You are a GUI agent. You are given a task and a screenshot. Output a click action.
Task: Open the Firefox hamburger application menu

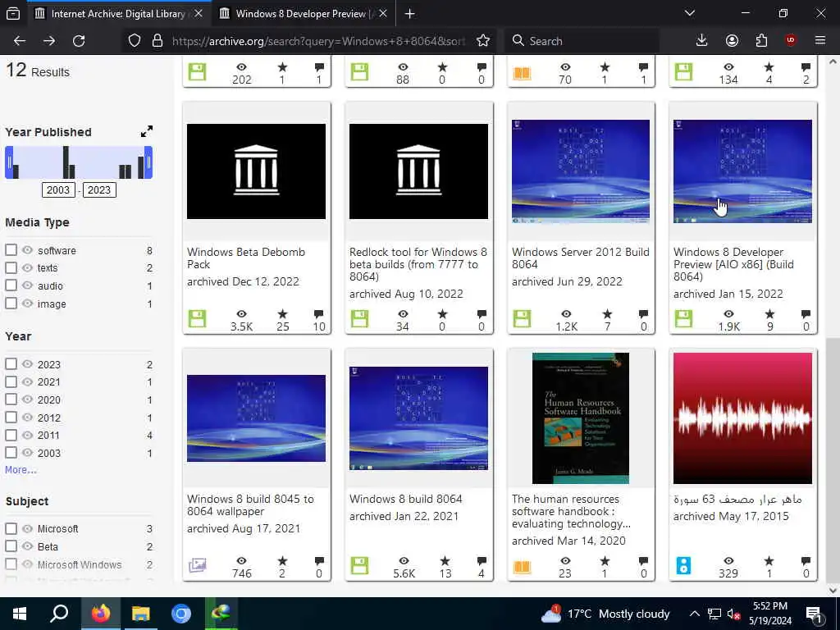[820, 41]
